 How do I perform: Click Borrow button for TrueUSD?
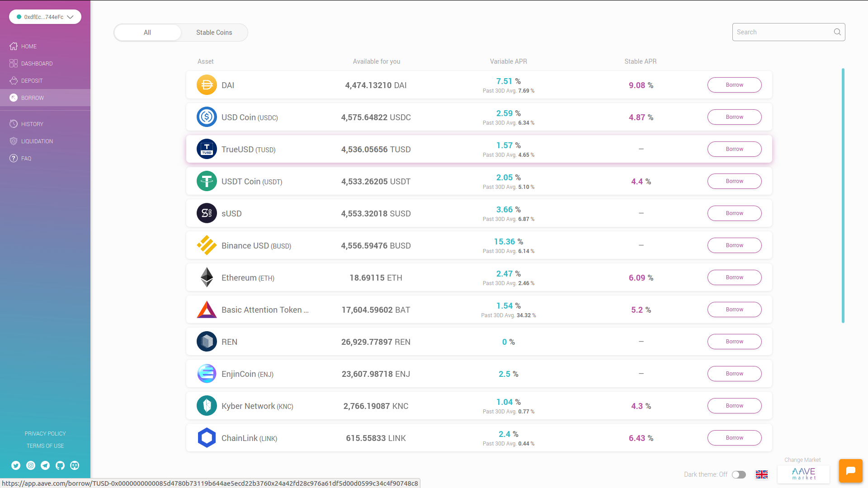coord(734,149)
